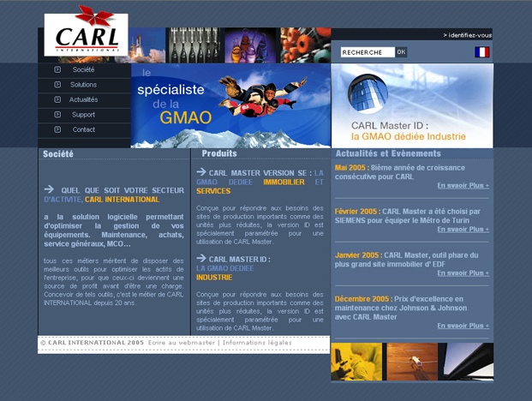Click the arrow icon beside Solutions
The width and height of the screenshot is (532, 401).
coord(57,85)
